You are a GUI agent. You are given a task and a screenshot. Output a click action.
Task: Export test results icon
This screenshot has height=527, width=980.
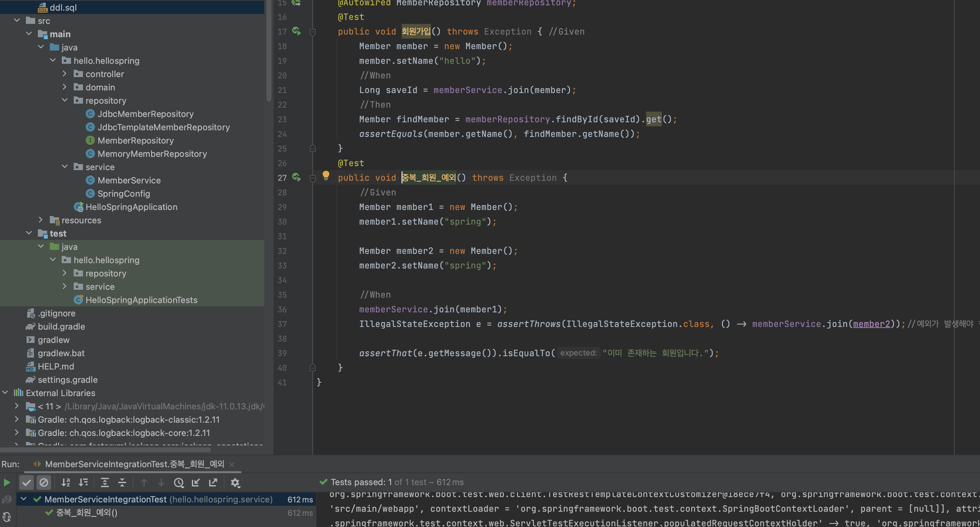point(213,482)
